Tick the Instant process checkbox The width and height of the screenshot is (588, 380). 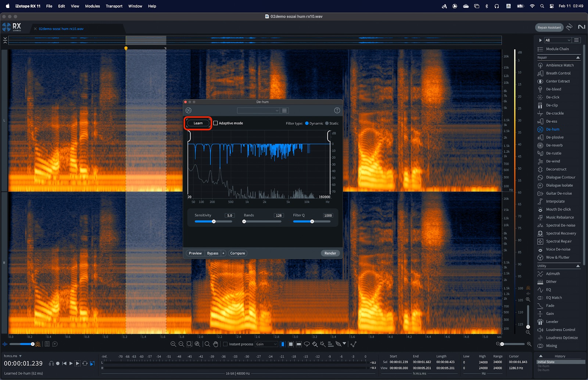point(225,344)
